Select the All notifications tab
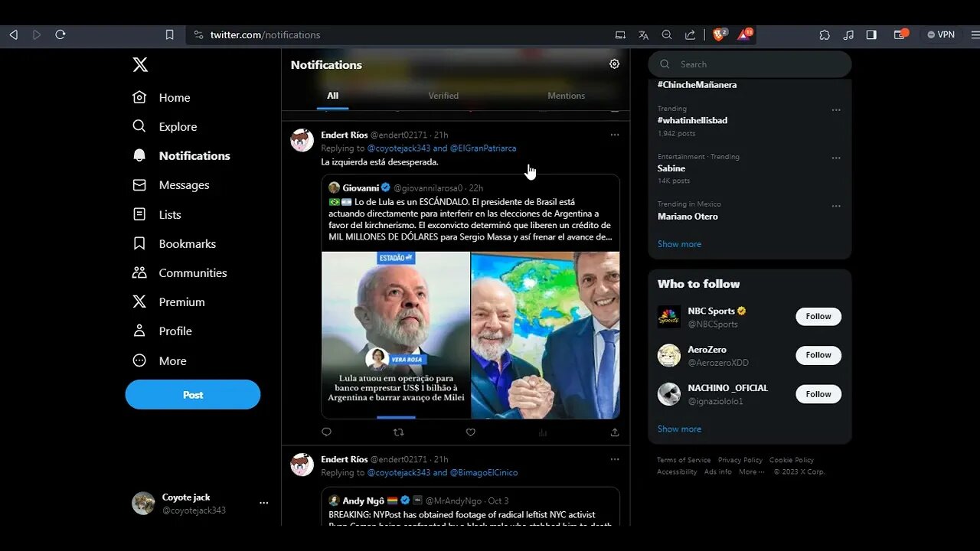 332,96
